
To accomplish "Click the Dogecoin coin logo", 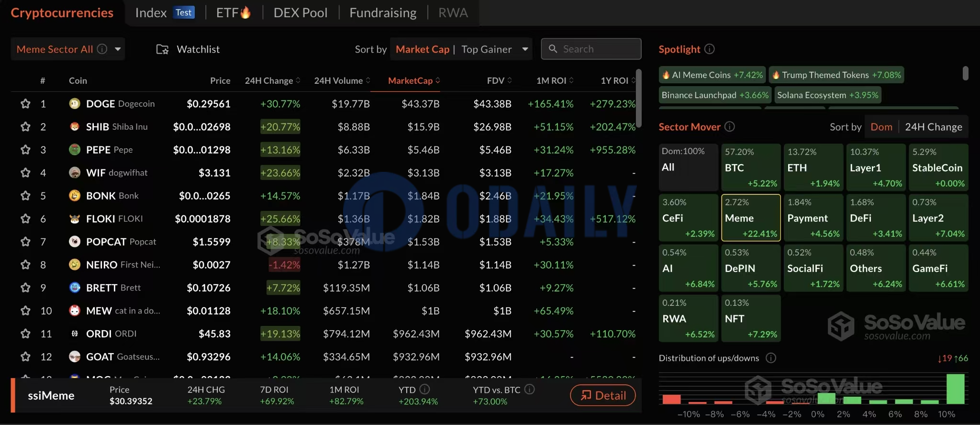I will tap(75, 103).
